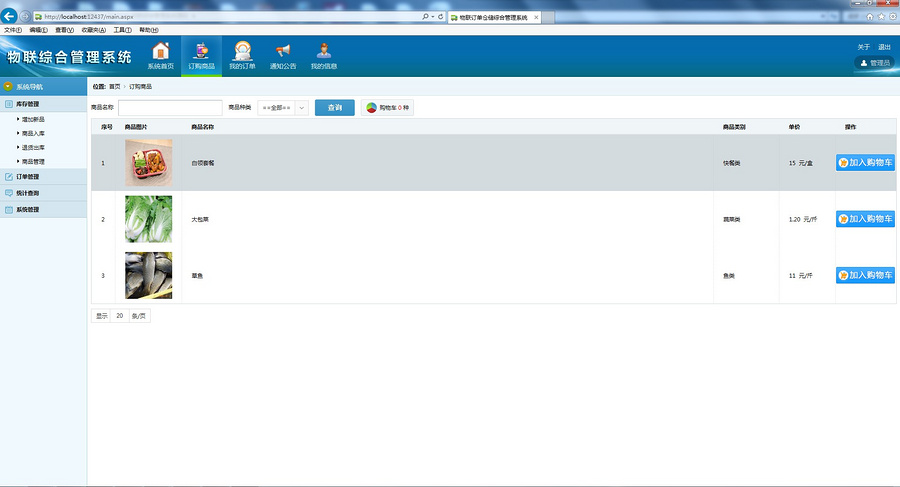Open the 收藏夹(A) menu
The height and width of the screenshot is (487, 900).
pos(94,30)
